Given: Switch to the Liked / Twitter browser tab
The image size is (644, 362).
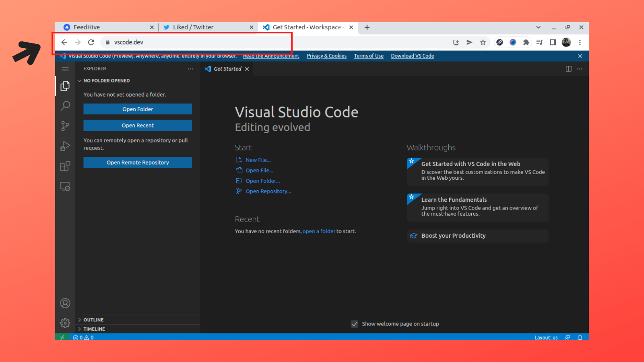Looking at the screenshot, I should [x=193, y=27].
